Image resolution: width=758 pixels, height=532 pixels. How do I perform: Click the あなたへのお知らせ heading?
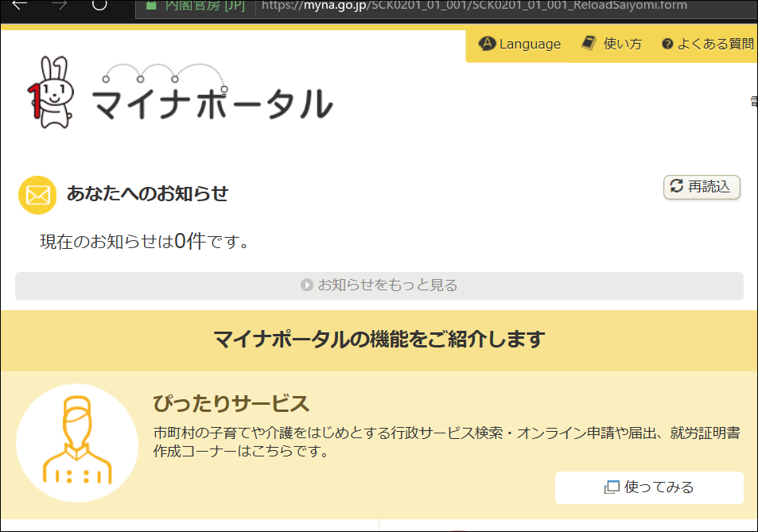tap(147, 193)
